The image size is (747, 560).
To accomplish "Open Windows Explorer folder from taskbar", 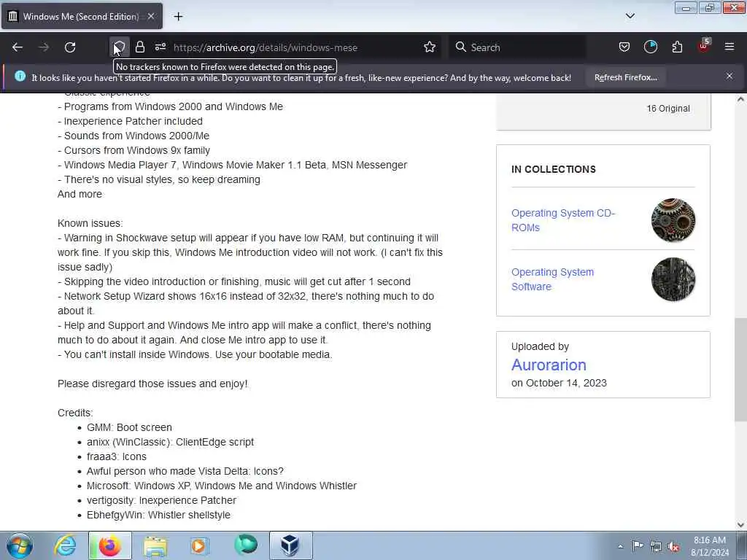I will point(155,546).
